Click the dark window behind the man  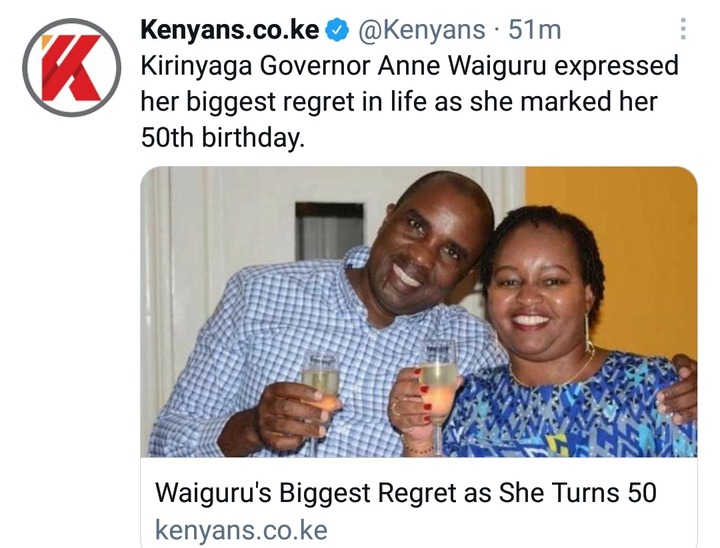pos(329,231)
